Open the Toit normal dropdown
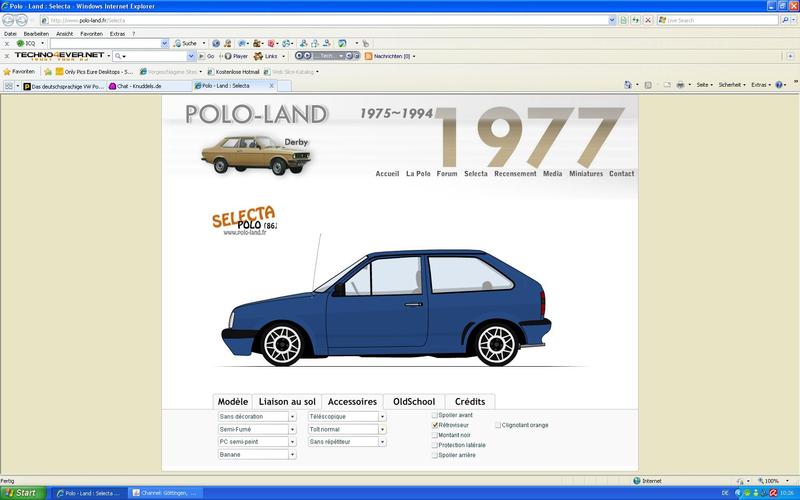Screen dimensions: 800x500 [346, 429]
